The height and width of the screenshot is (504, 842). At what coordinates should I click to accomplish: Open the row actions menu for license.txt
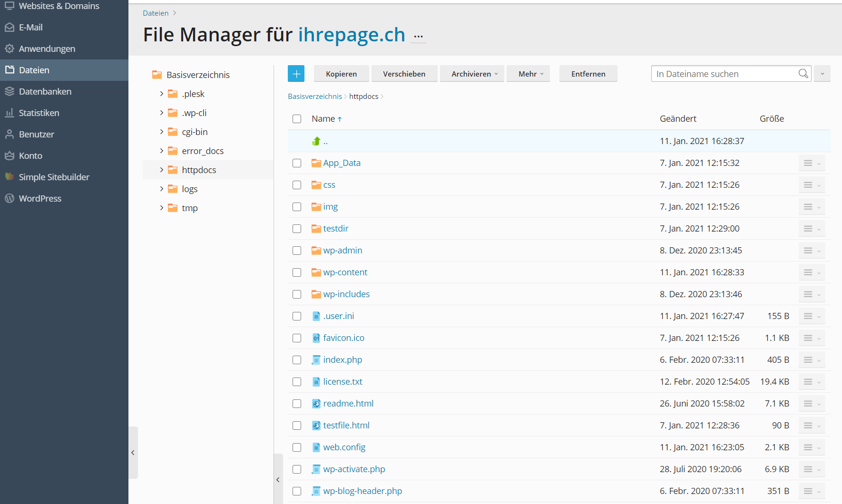pyautogui.click(x=812, y=381)
